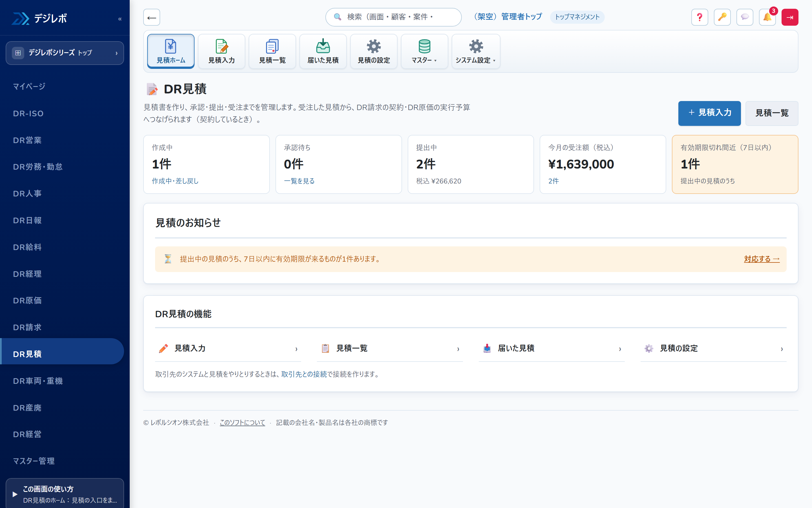812x508 pixels.
Task: Open マスター管理 in sidebar
Action: pyautogui.click(x=62, y=461)
